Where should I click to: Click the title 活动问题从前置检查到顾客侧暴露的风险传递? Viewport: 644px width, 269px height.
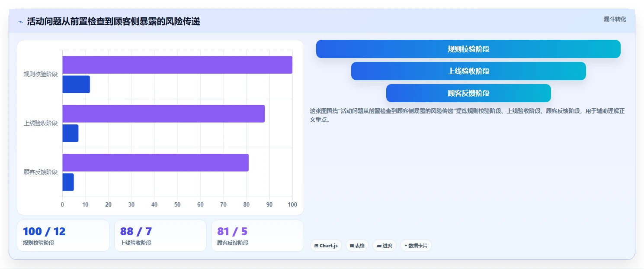[113, 22]
